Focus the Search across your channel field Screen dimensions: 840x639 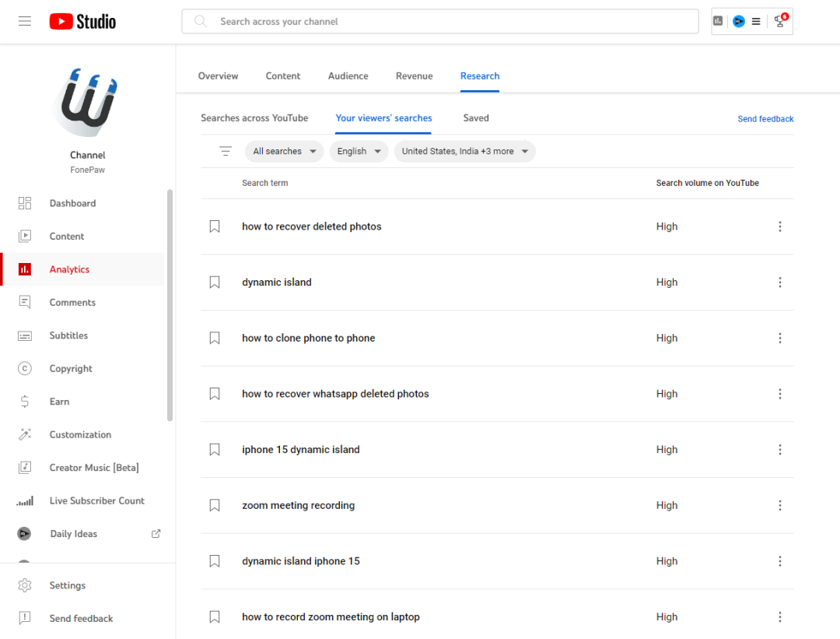439,22
